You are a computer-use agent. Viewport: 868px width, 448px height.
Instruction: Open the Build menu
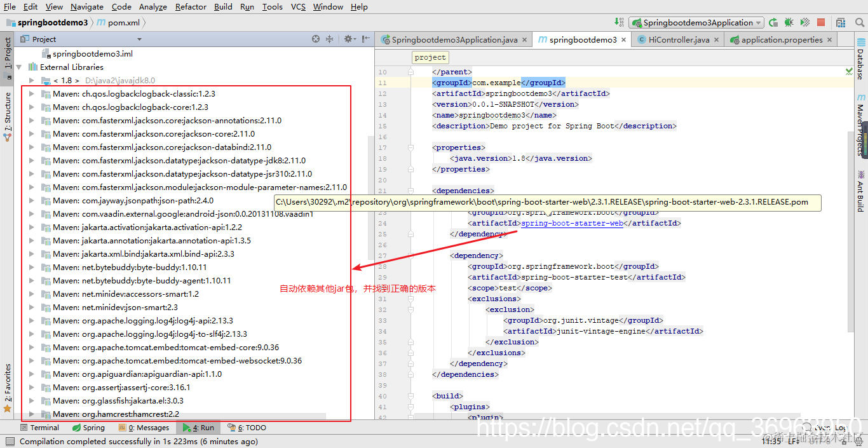point(223,6)
